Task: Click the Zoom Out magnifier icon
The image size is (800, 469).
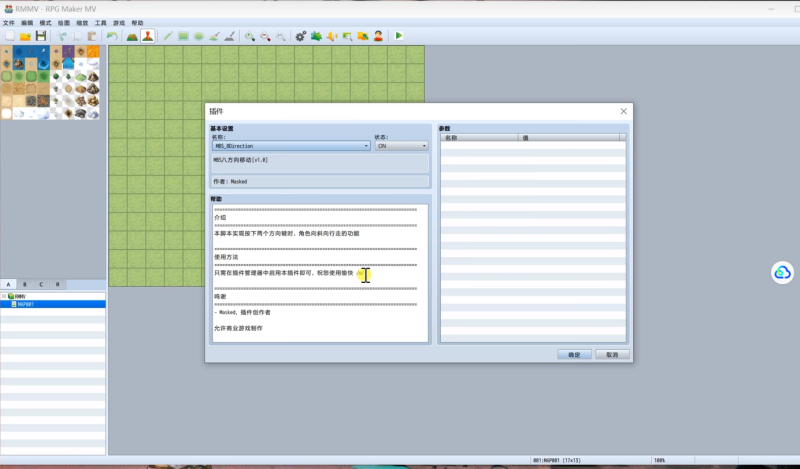Action: (x=265, y=36)
